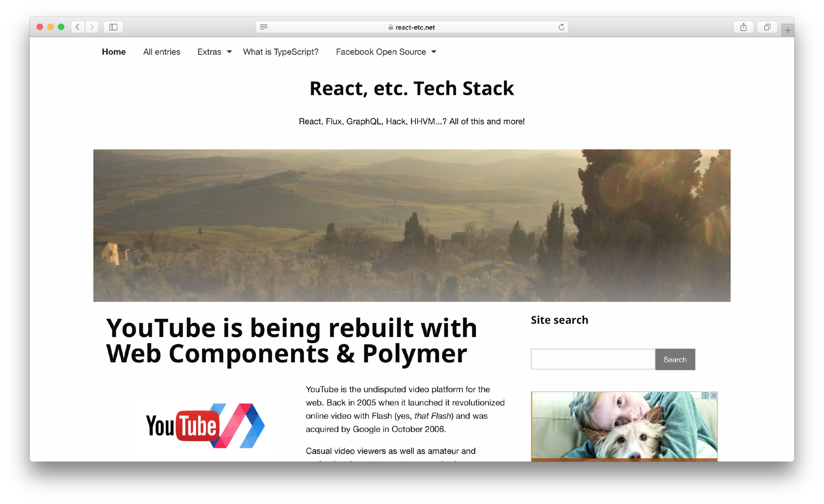Click the YouTube Polymer logo image
Screen dimensions: 824x504
[x=205, y=425]
